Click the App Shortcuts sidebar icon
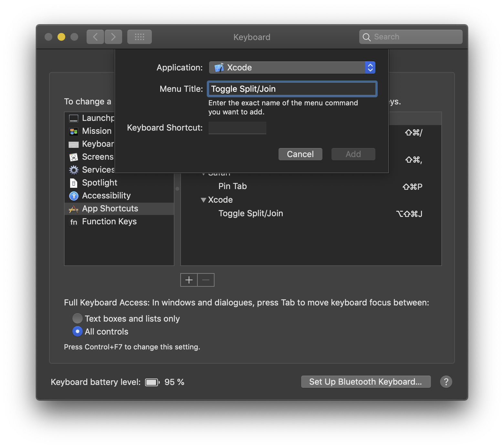Viewport: 504px width, 448px height. (x=74, y=209)
